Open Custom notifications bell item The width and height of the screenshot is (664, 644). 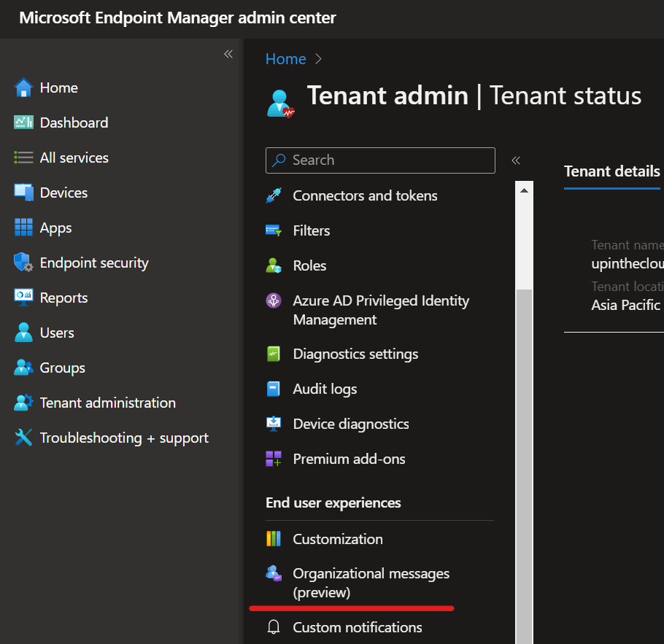coord(357,627)
